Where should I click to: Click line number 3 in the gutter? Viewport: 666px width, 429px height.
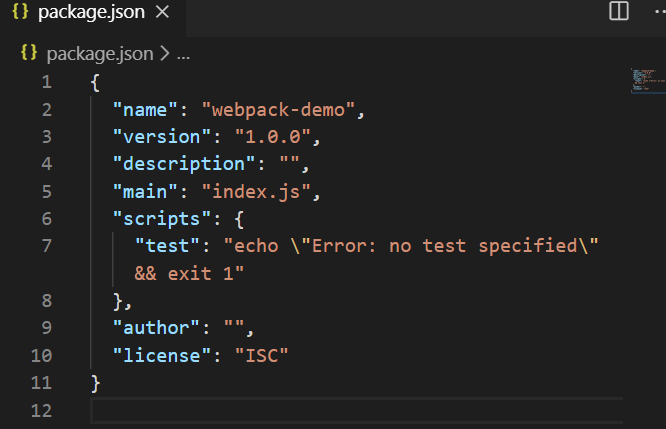click(47, 137)
